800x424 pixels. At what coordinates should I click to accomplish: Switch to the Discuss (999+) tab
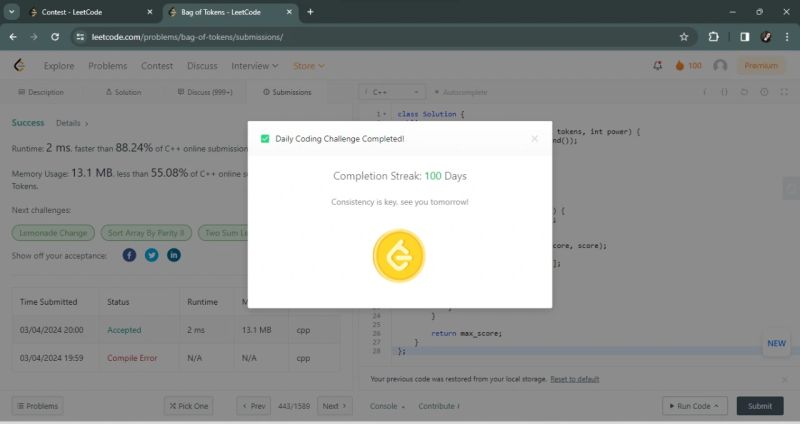(x=205, y=92)
